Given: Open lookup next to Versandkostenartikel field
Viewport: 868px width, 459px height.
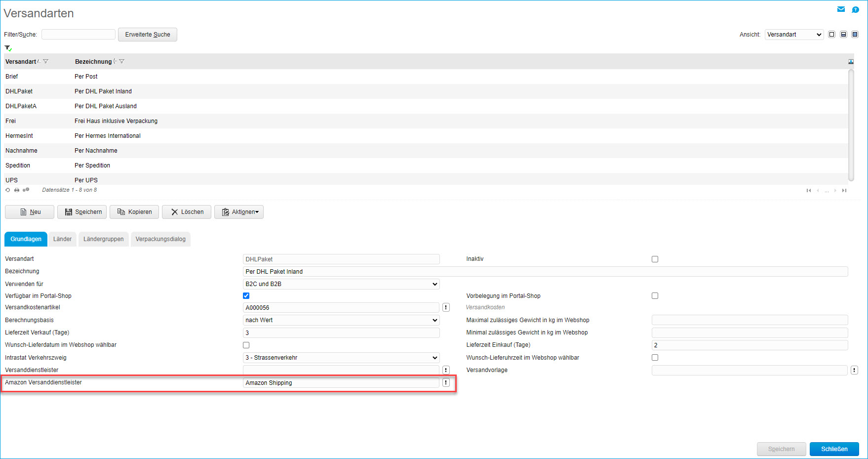Looking at the screenshot, I should point(446,307).
